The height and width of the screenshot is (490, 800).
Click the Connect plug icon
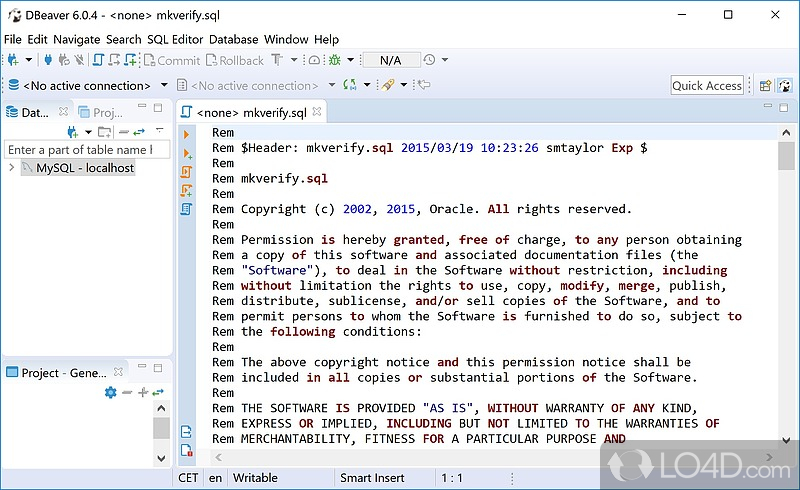click(x=48, y=60)
